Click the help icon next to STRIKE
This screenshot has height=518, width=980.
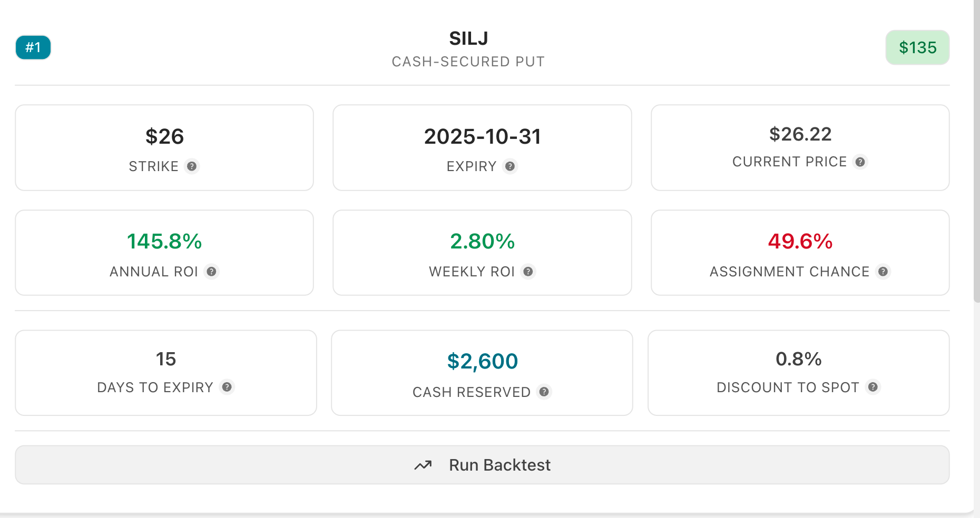(x=192, y=166)
